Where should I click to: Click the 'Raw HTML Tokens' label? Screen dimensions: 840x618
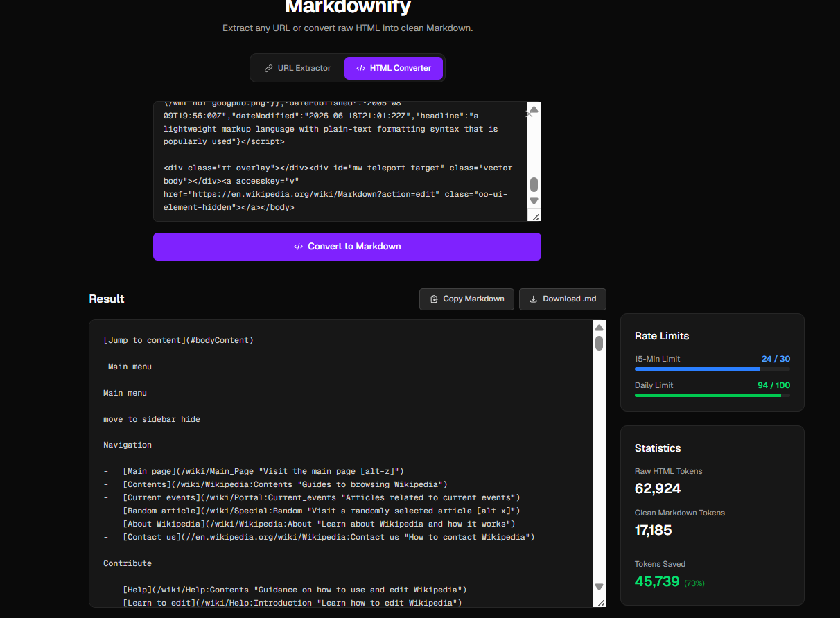click(x=669, y=471)
